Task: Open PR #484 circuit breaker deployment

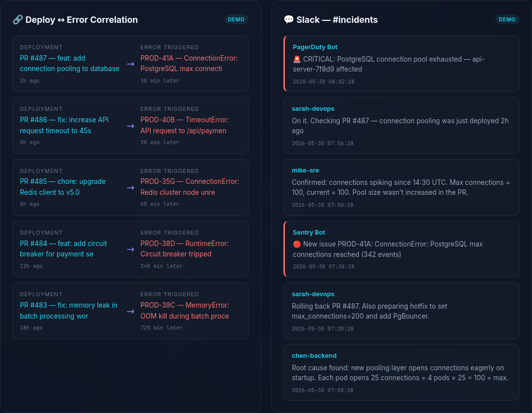Action: pos(64,248)
